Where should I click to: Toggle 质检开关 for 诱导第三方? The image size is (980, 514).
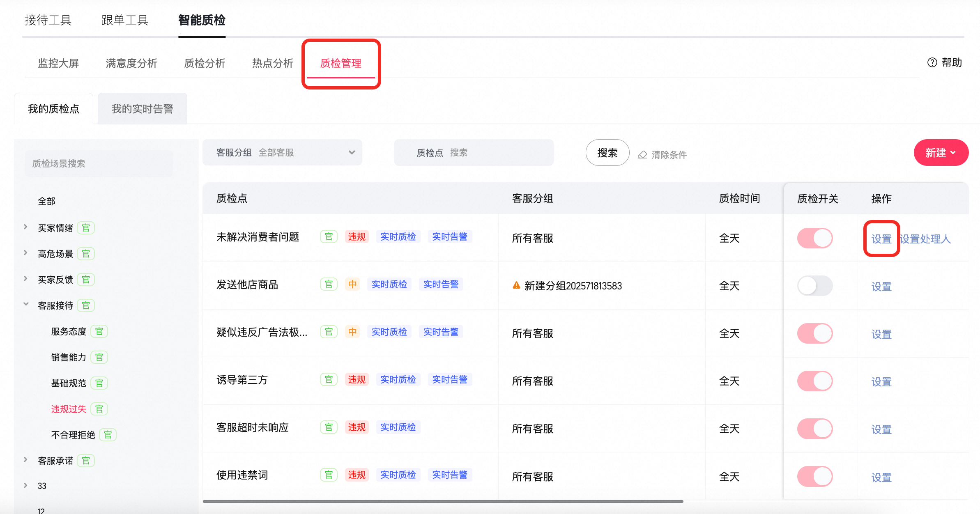click(815, 381)
